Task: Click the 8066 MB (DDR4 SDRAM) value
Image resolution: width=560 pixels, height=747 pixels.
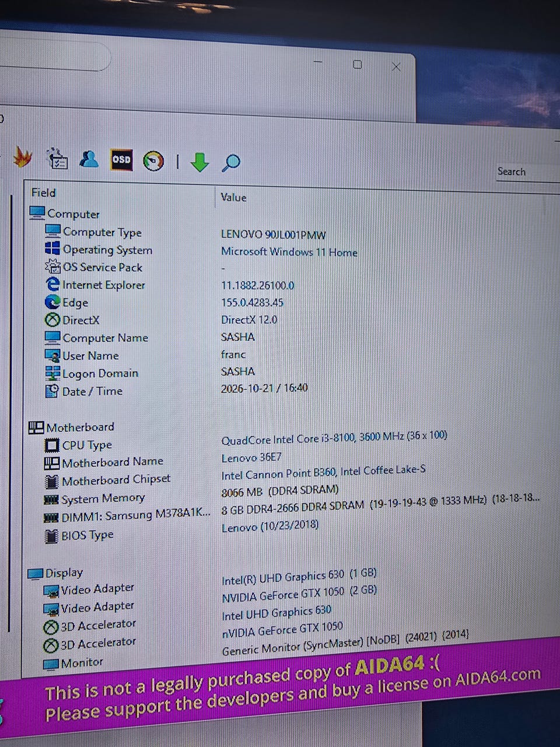Action: (x=280, y=491)
